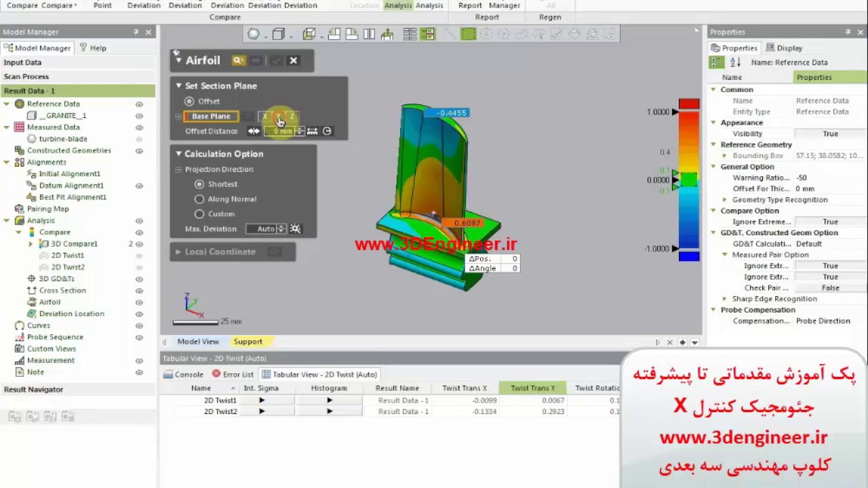Close the Airfoil command with the X icon
Image resolution: width=868 pixels, height=488 pixels.
pyautogui.click(x=294, y=60)
